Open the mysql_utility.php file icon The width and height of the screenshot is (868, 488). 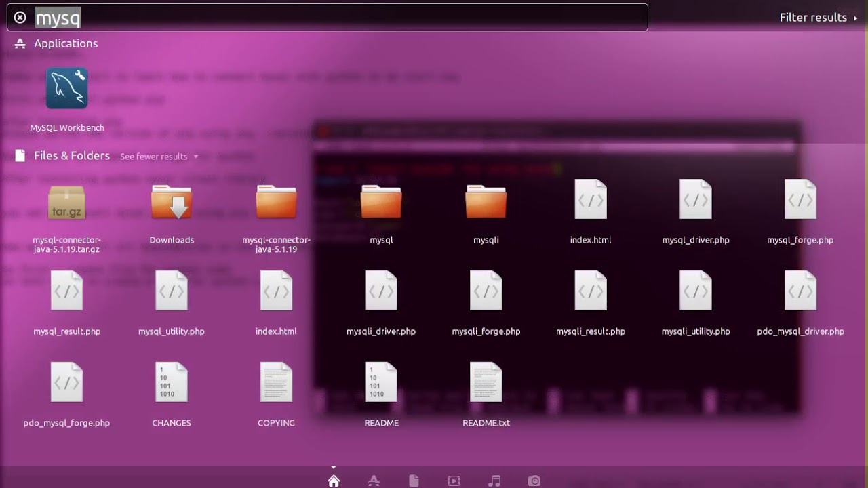click(x=172, y=291)
